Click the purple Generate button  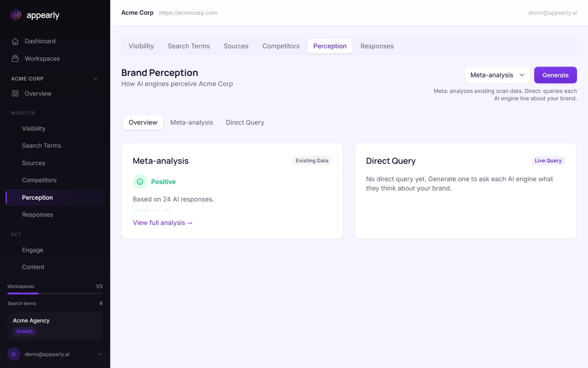555,75
